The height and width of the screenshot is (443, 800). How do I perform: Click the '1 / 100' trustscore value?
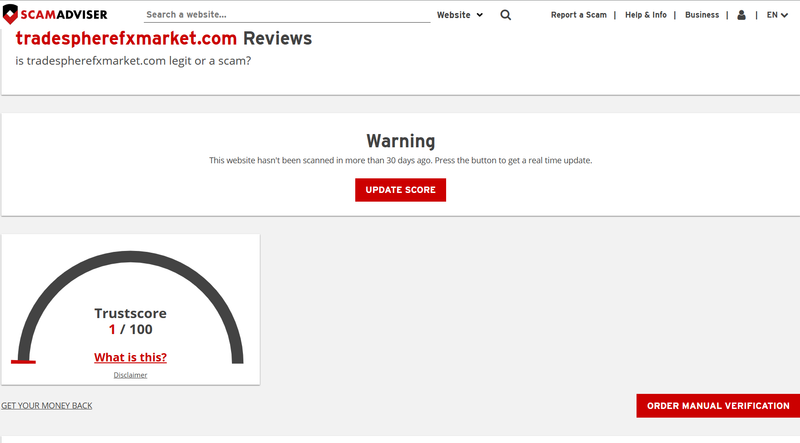[130, 330]
